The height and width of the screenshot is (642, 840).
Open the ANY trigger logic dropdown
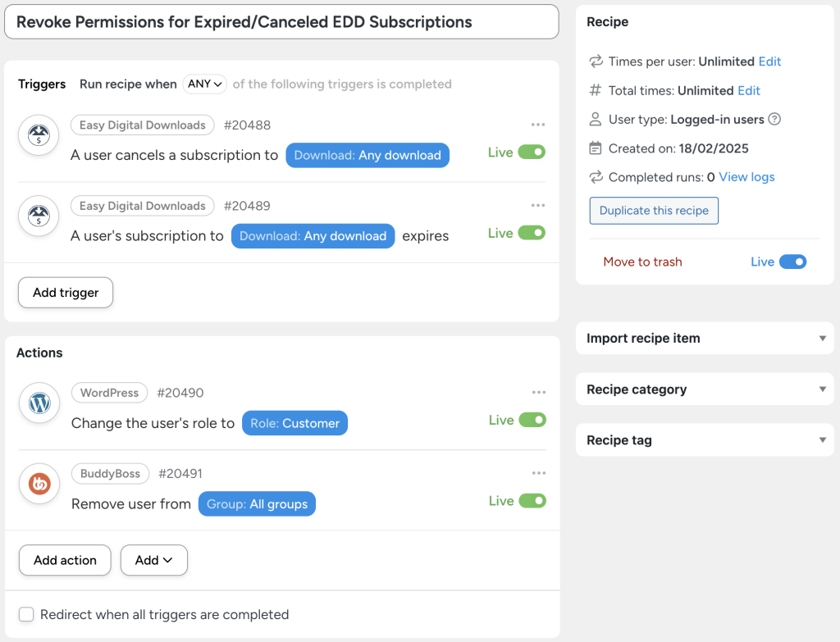[x=204, y=84]
